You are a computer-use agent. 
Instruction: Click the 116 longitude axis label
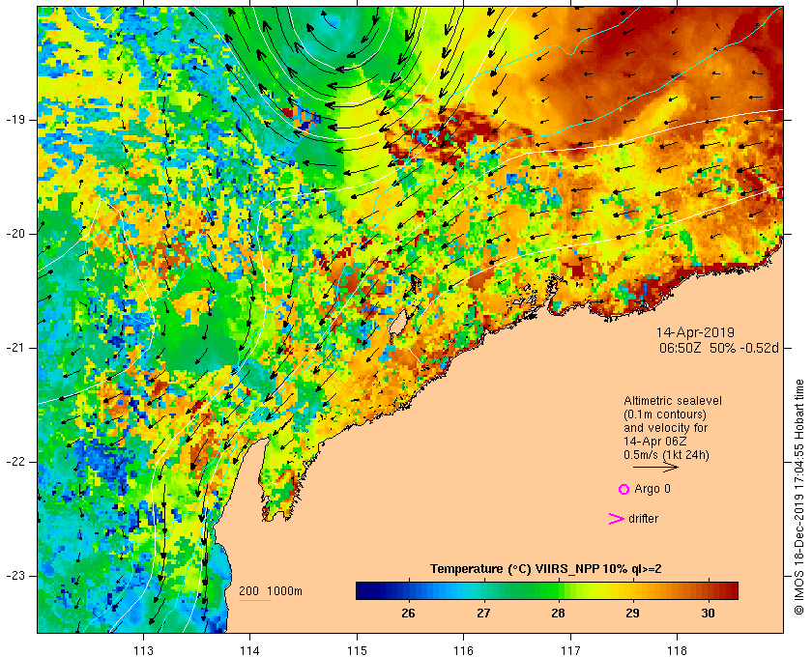(x=463, y=649)
